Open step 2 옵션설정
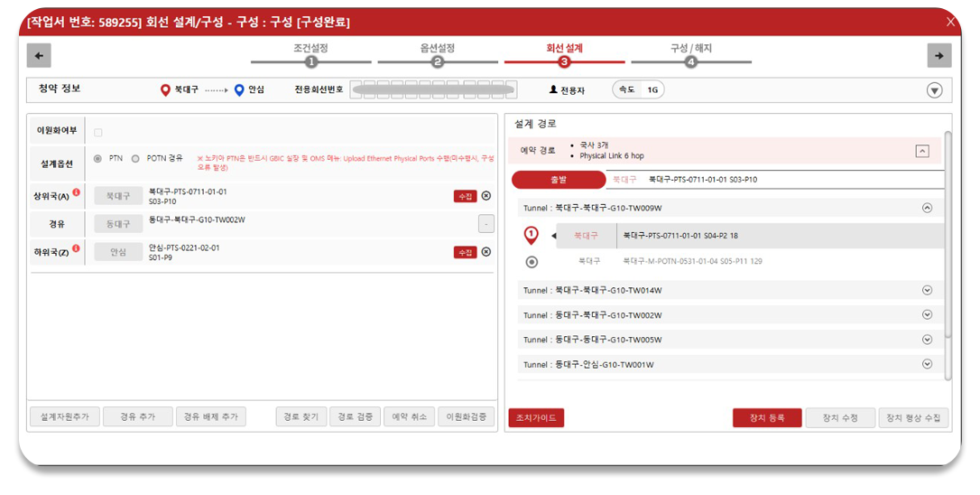The height and width of the screenshot is (495, 980). [x=438, y=55]
